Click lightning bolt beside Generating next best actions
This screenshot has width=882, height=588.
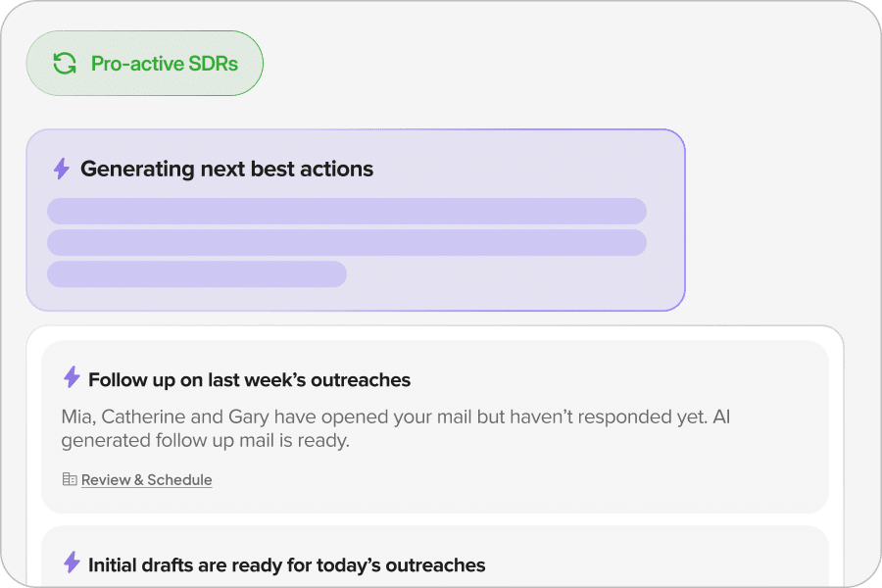(61, 169)
